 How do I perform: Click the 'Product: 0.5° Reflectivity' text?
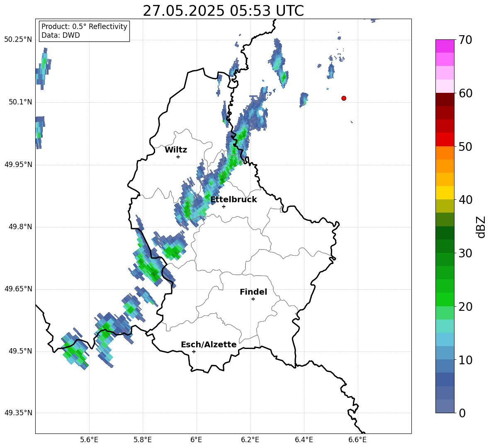[x=84, y=27]
